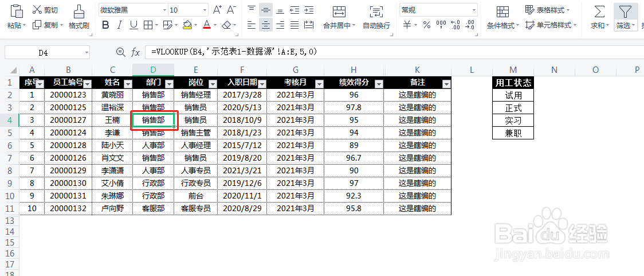Select the 试用 cell under 用工状态
Viewport: 644px width, 276px height.
(x=513, y=95)
